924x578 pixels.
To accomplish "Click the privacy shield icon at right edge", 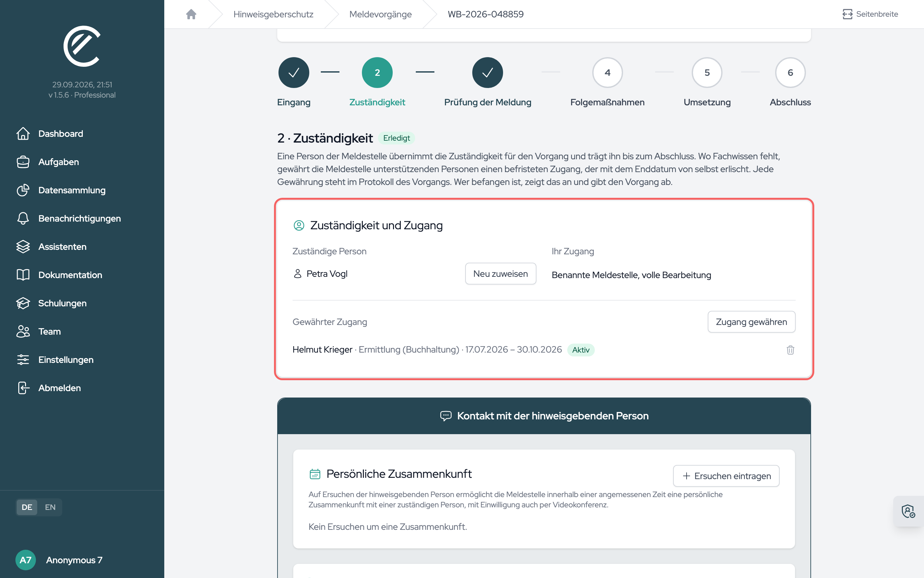I will [908, 511].
